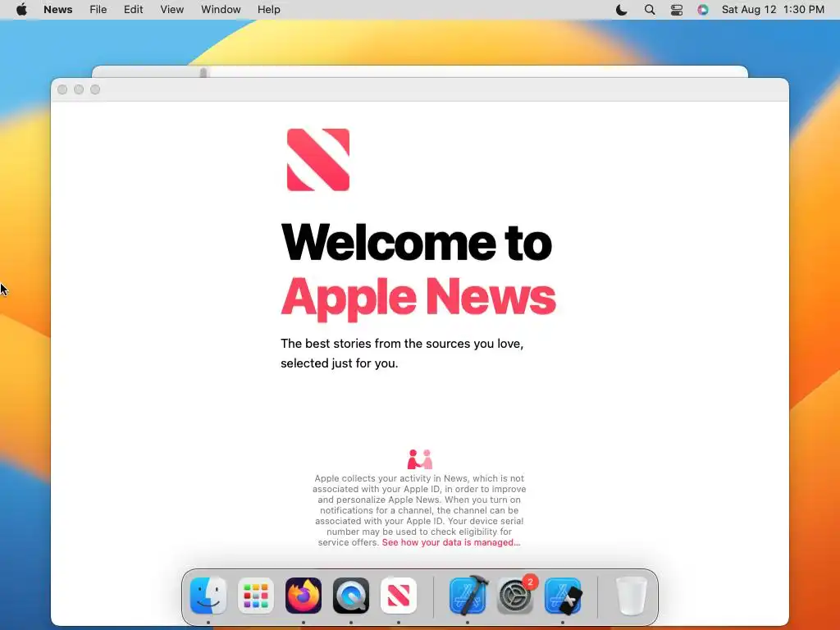Screen dimensions: 840x630
Task: Open Spotlight search magnifier icon
Action: pyautogui.click(x=650, y=10)
